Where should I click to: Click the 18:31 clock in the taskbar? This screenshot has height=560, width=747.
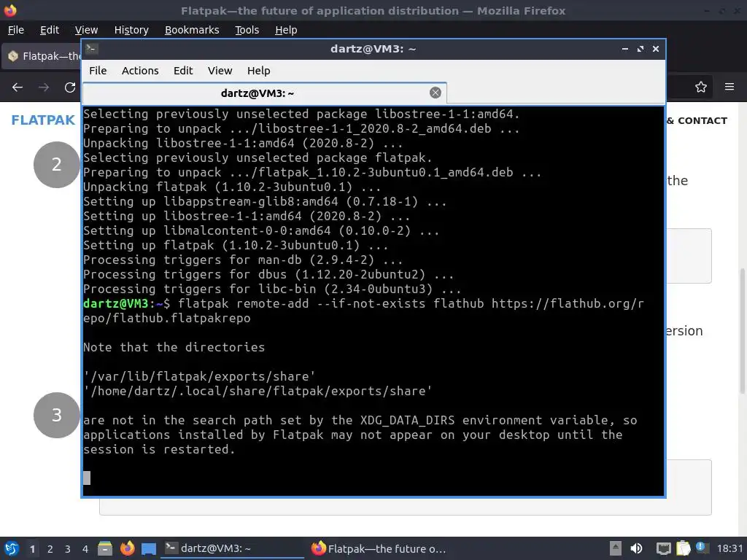729,548
